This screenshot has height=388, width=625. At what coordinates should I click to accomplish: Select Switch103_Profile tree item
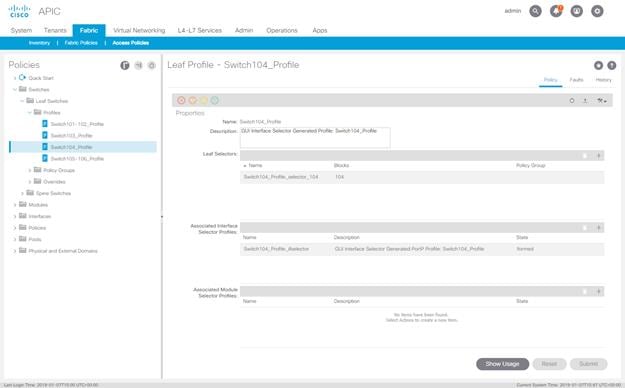pos(71,136)
